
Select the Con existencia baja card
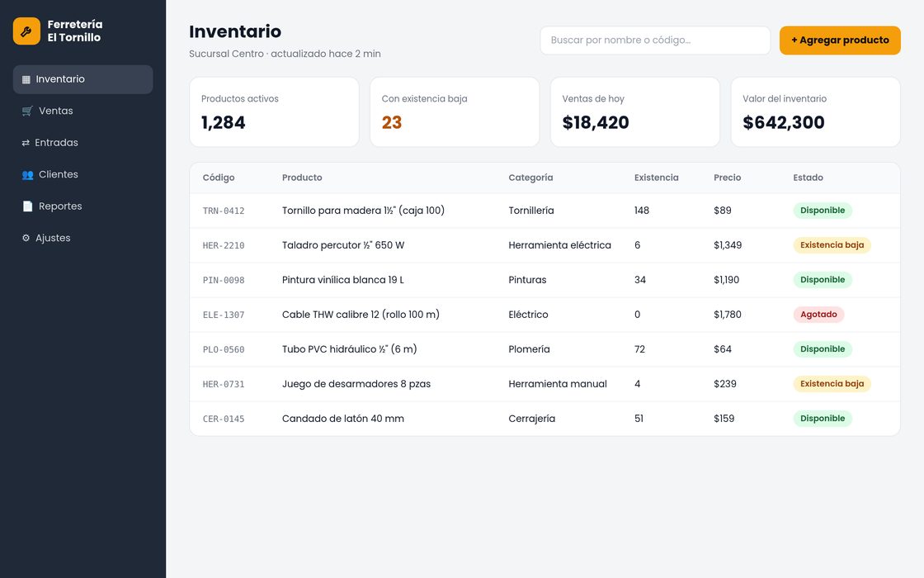click(455, 112)
